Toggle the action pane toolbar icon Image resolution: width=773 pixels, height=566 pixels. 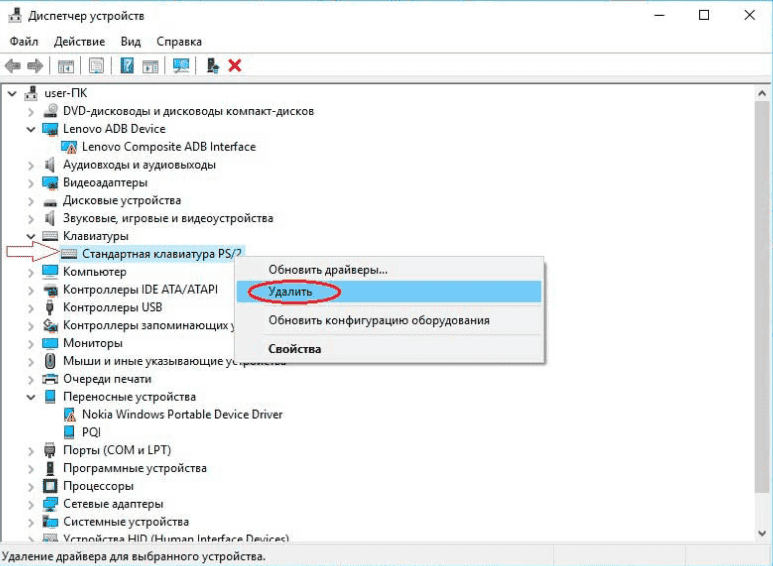pyautogui.click(x=150, y=66)
